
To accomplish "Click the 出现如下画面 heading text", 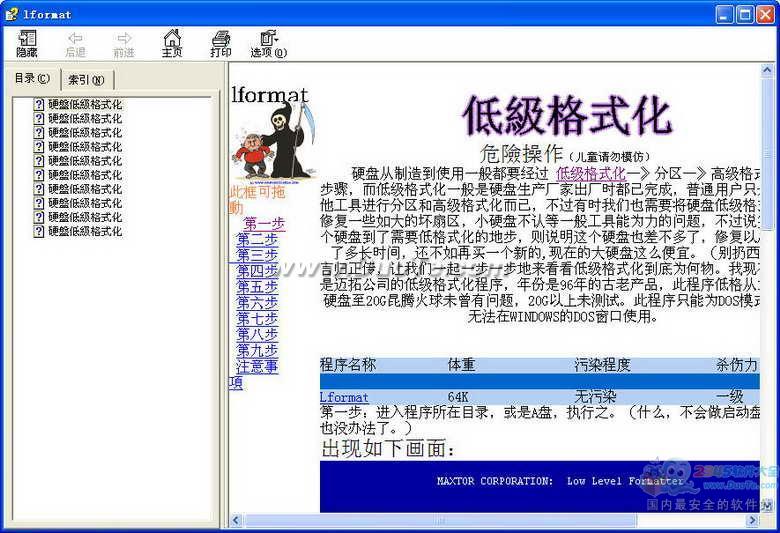I will (388, 449).
